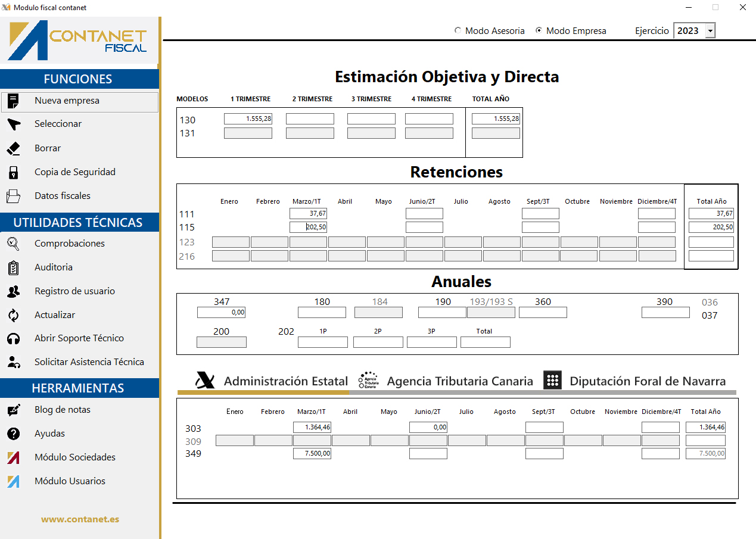The image size is (756, 539).
Task: Open the Ejercicio year dropdown
Action: [x=710, y=31]
